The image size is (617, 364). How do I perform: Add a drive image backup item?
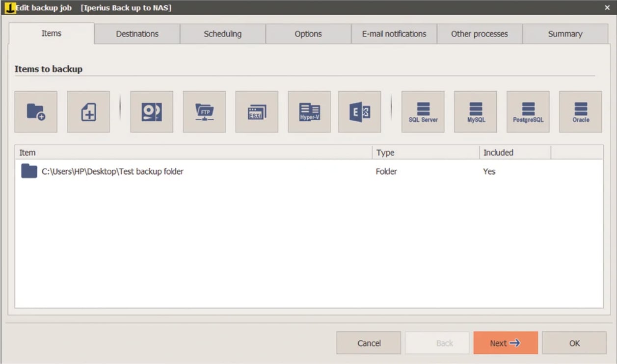coord(152,111)
